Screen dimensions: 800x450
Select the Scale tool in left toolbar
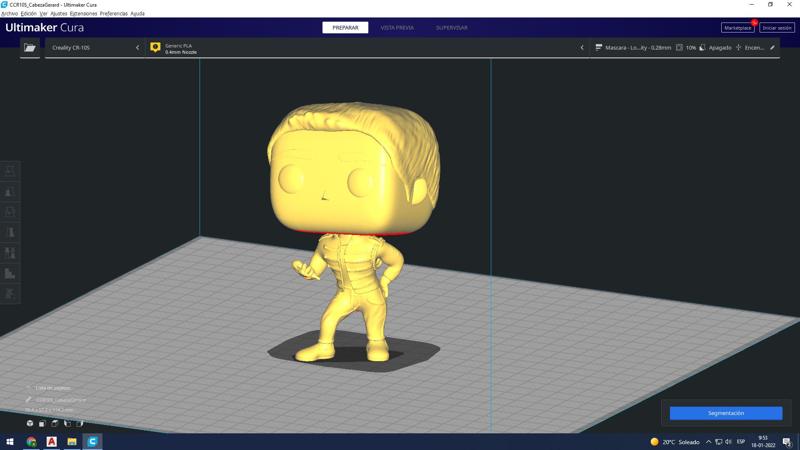point(10,191)
